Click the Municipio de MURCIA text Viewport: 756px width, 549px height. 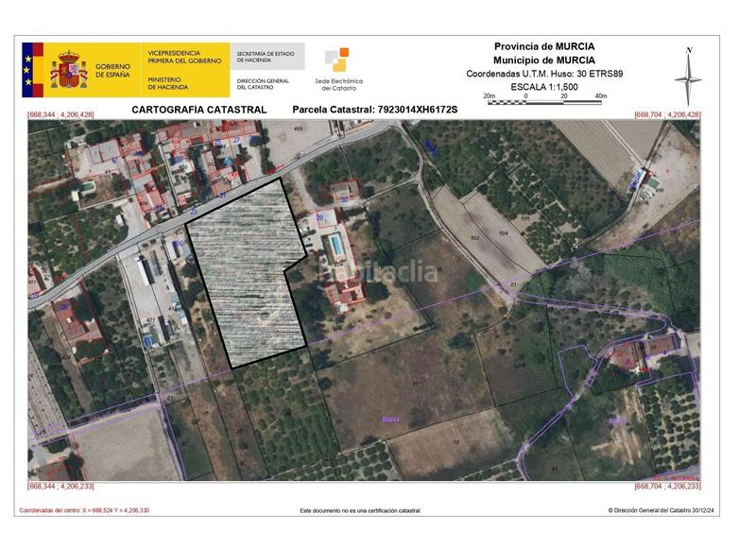coord(544,60)
